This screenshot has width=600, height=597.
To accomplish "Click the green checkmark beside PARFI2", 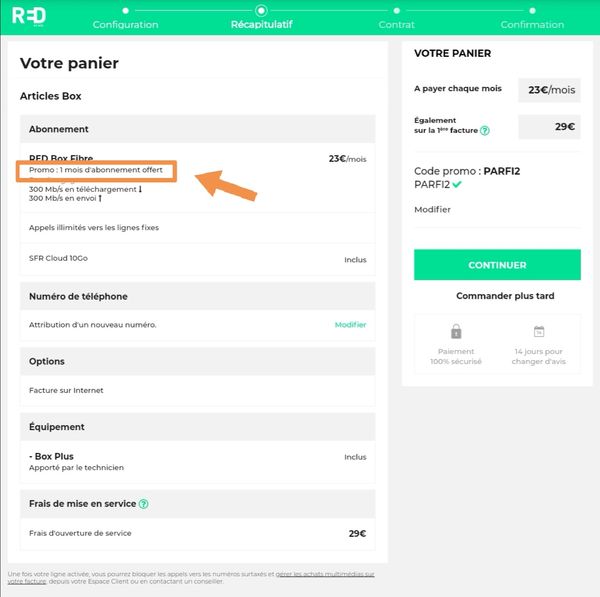I will 457,185.
